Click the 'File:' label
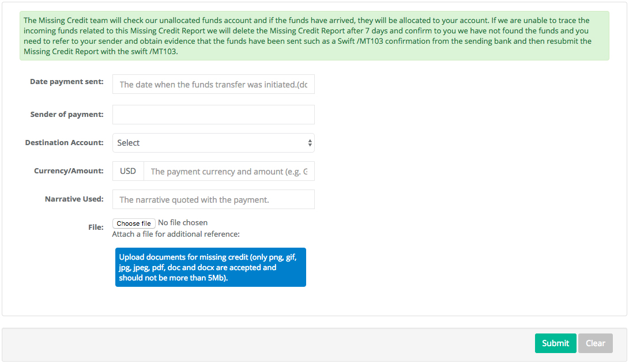The image size is (629, 364). pos(96,227)
